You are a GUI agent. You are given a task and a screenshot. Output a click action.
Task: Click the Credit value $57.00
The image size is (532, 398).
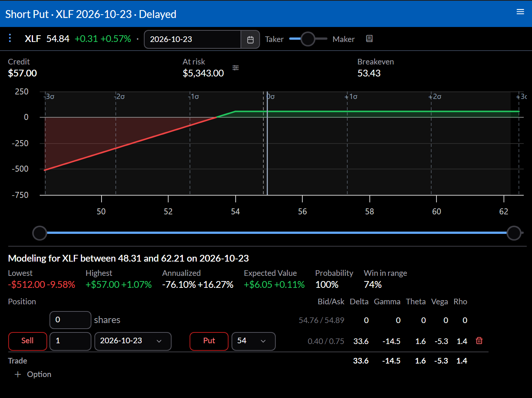(x=22, y=73)
